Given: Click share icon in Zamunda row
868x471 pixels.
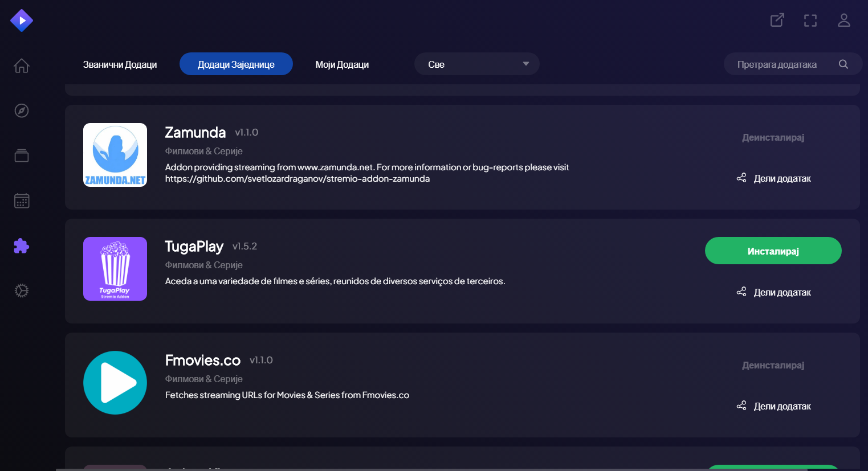Looking at the screenshot, I should click(741, 178).
